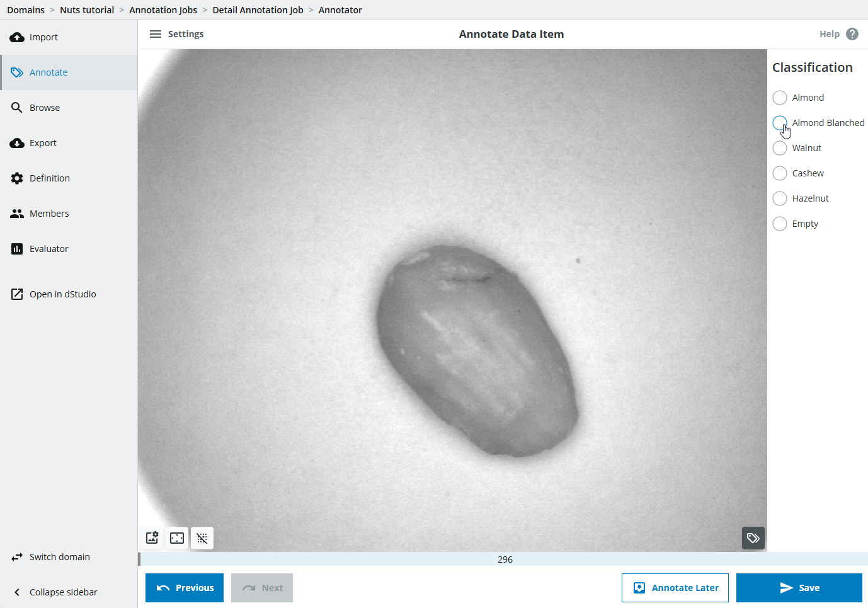The width and height of the screenshot is (868, 608).
Task: Select the Hazelnut radio button
Action: click(x=780, y=198)
